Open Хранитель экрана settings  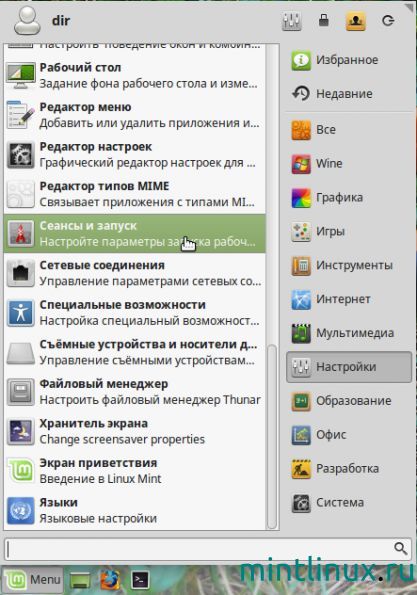[x=134, y=431]
